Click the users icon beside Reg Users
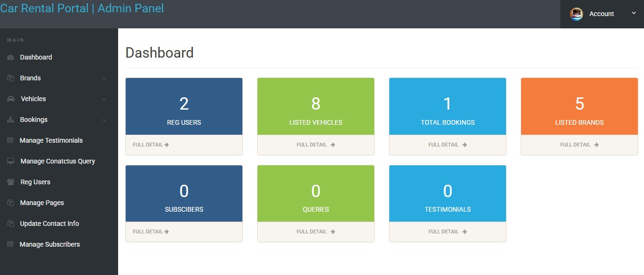Screen dimensions: 644x275 point(11,182)
